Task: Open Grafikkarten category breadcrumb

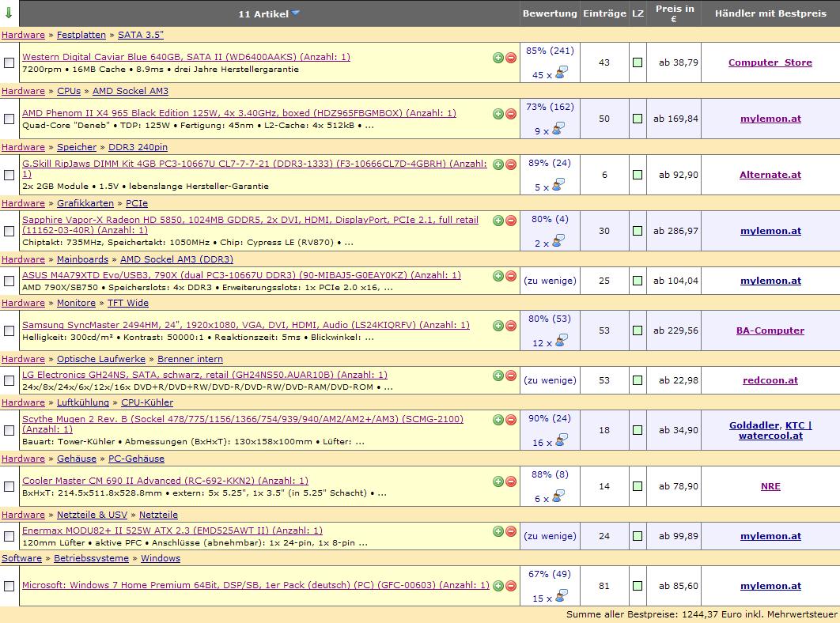Action: click(x=85, y=203)
